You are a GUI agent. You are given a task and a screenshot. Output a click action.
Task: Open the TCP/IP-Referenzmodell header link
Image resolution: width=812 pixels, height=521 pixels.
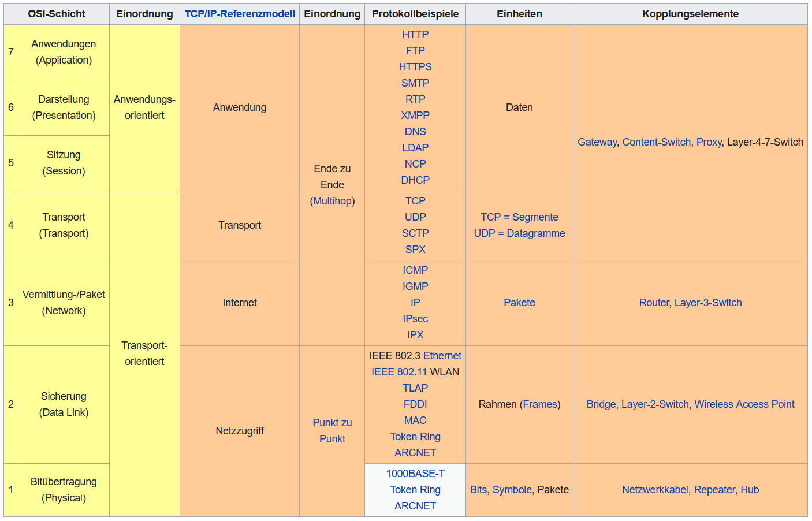click(240, 14)
